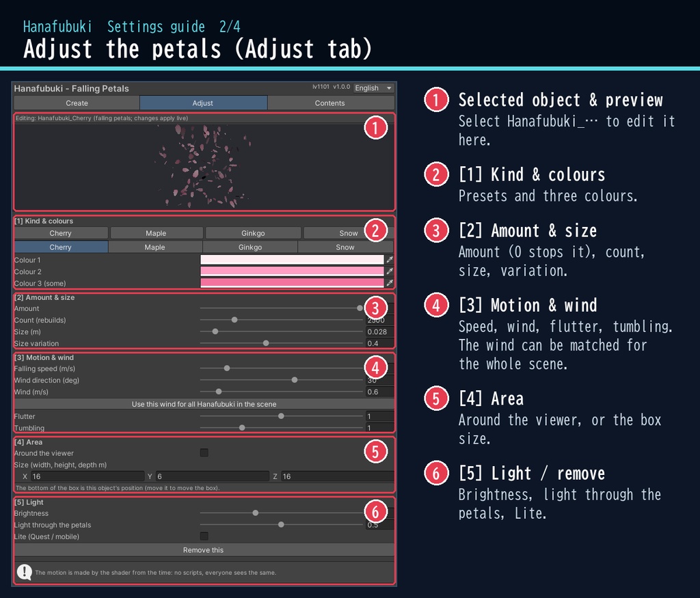This screenshot has height=598, width=700.
Task: Click the Flutter slider handle
Action: [281, 416]
